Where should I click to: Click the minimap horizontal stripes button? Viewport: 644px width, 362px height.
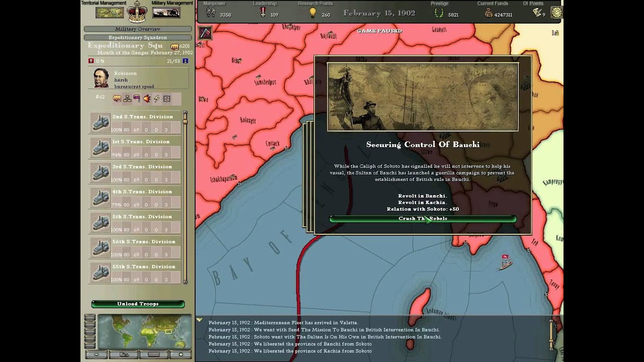point(153,354)
